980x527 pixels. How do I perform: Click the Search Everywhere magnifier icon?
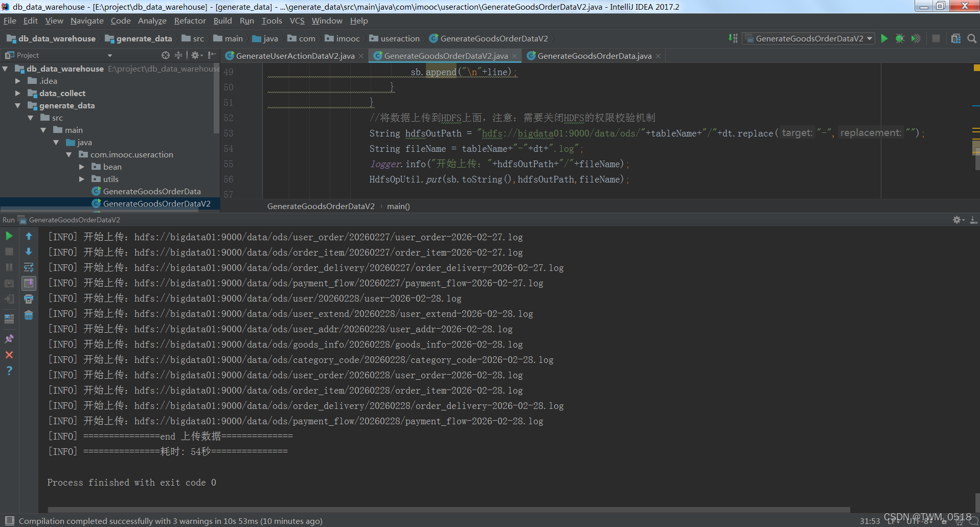click(x=972, y=38)
